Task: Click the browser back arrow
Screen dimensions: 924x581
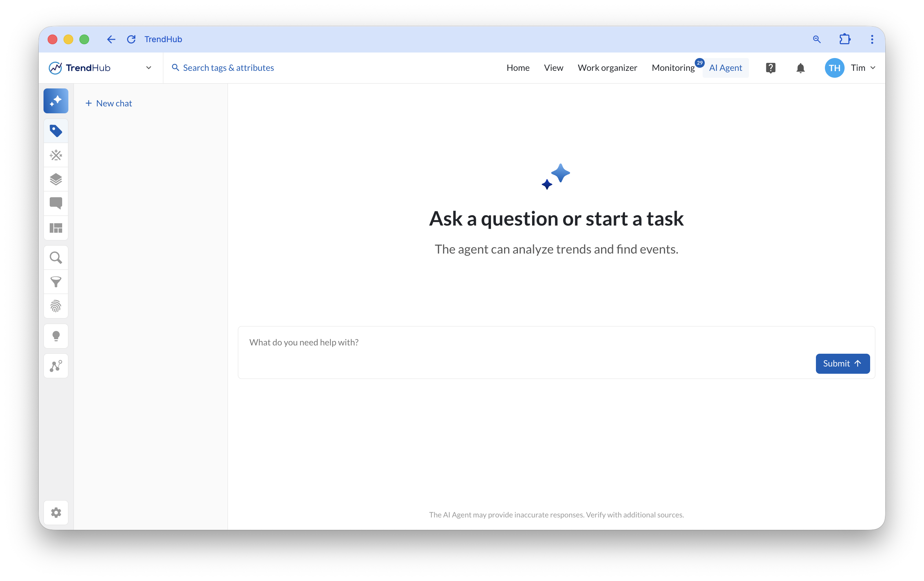Action: tap(111, 39)
